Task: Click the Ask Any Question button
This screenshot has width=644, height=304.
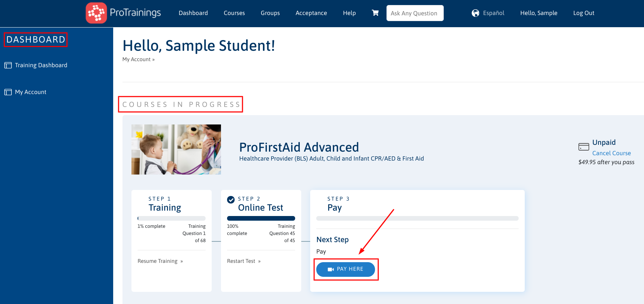Action: [415, 13]
